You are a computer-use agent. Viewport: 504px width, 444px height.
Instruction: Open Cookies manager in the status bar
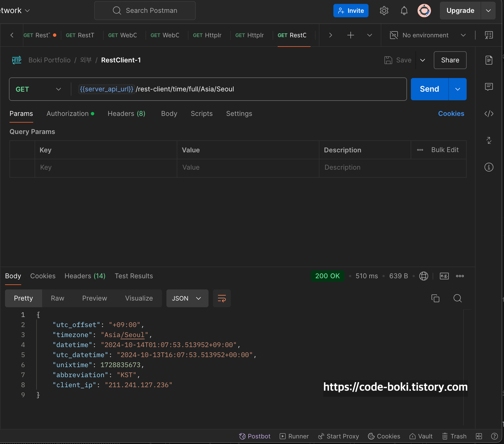pyautogui.click(x=384, y=436)
